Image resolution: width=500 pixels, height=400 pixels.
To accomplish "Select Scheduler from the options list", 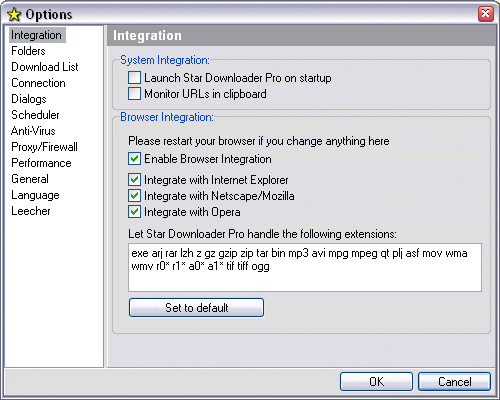I will (35, 115).
